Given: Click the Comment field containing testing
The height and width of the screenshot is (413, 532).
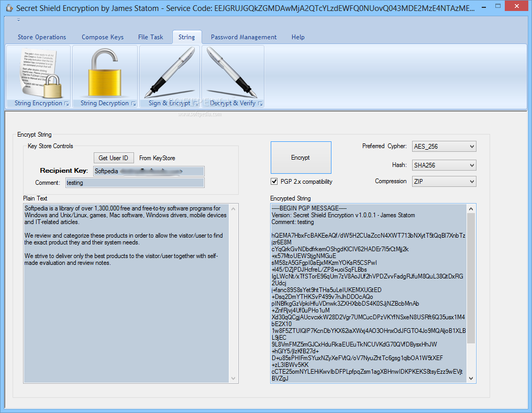Looking at the screenshot, I should click(x=135, y=183).
